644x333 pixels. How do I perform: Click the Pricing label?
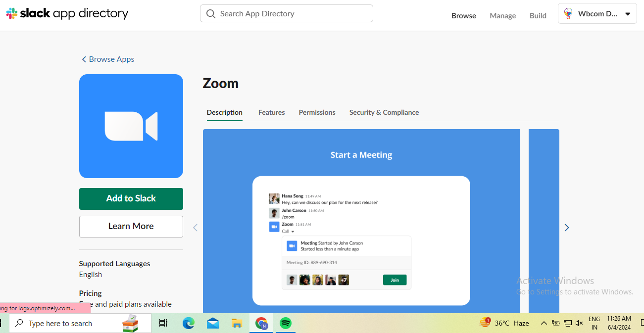click(91, 293)
